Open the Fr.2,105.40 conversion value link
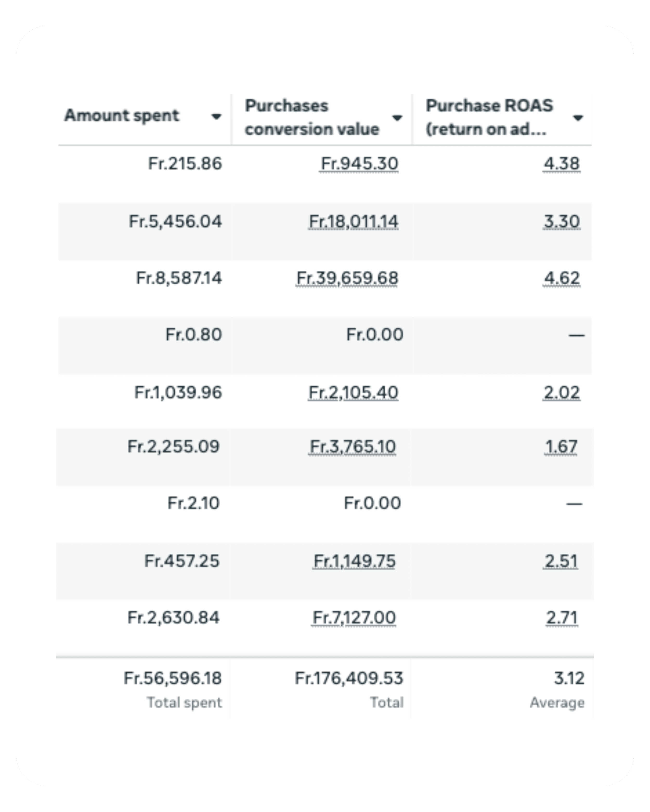The height and width of the screenshot is (812, 650). [x=353, y=392]
